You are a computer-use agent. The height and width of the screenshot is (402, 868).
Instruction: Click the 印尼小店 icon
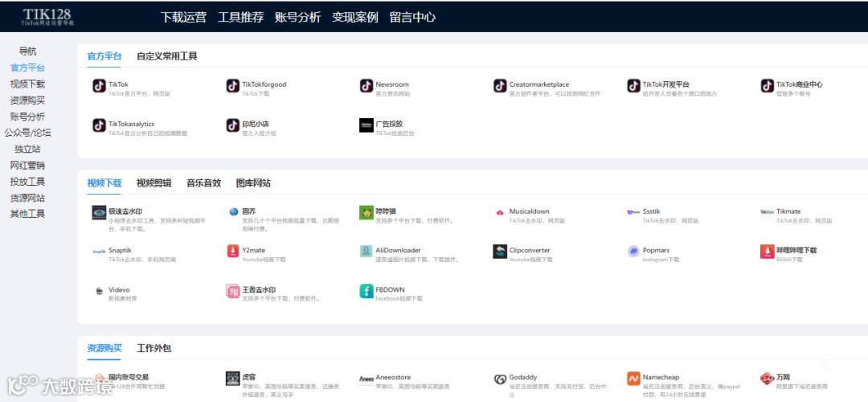232,125
